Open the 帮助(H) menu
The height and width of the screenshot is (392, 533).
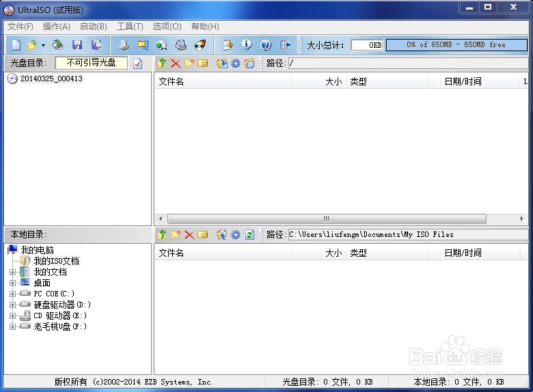[205, 27]
